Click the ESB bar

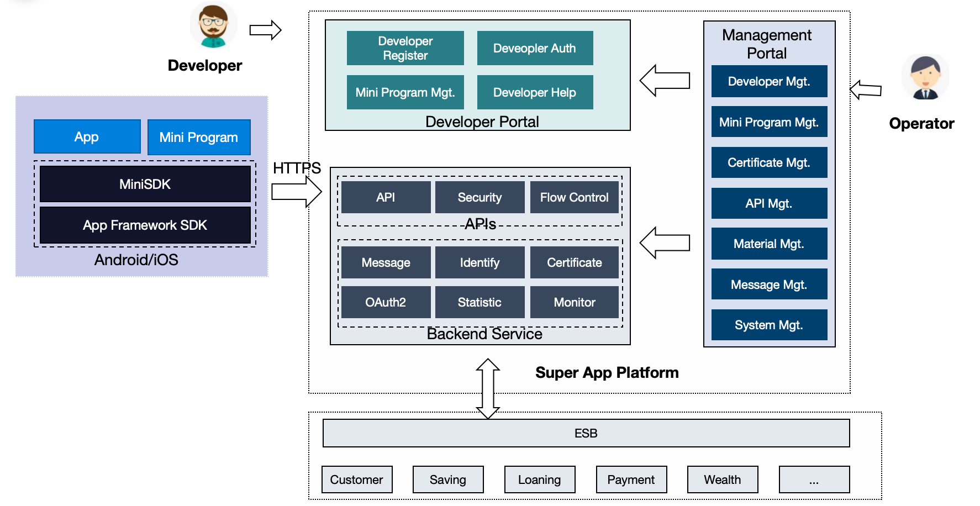pyautogui.click(x=586, y=433)
